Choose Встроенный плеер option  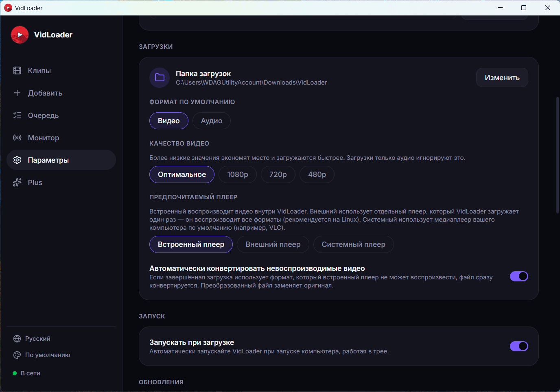coord(191,244)
